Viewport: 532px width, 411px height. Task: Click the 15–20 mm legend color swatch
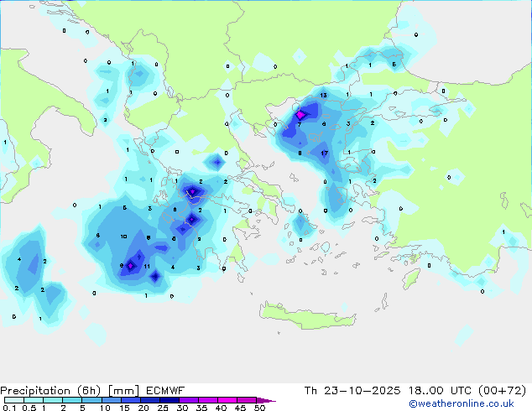pos(130,400)
